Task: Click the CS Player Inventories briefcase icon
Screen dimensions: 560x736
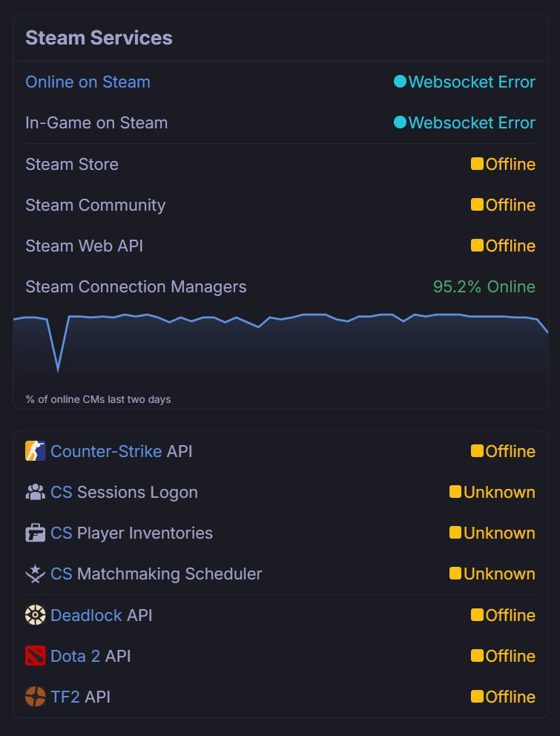Action: pyautogui.click(x=35, y=533)
